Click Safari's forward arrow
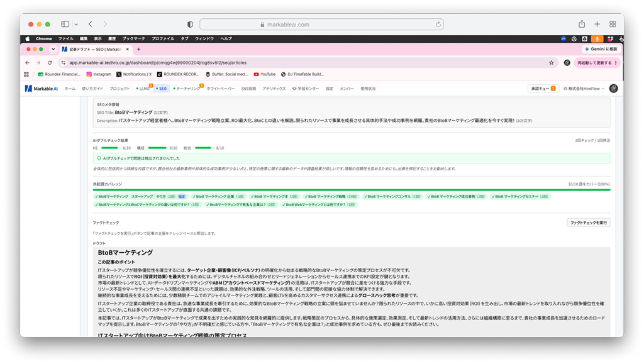The image size is (644, 364). click(x=105, y=25)
